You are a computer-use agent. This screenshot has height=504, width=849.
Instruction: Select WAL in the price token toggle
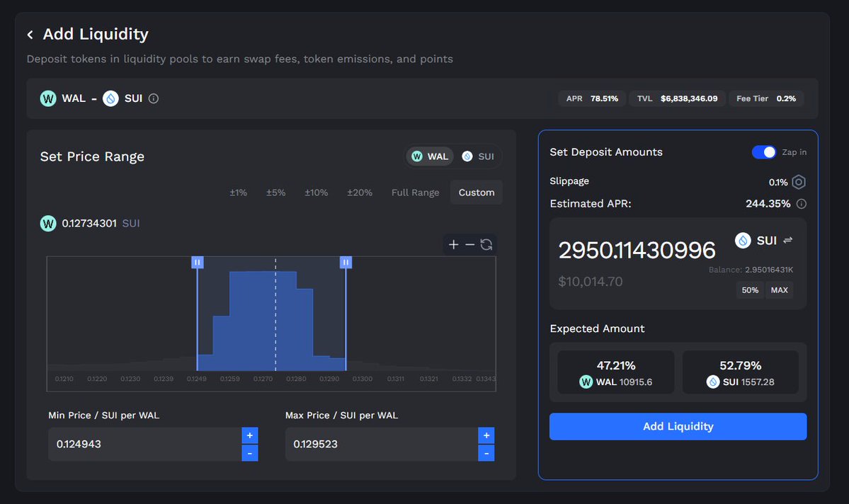click(431, 156)
